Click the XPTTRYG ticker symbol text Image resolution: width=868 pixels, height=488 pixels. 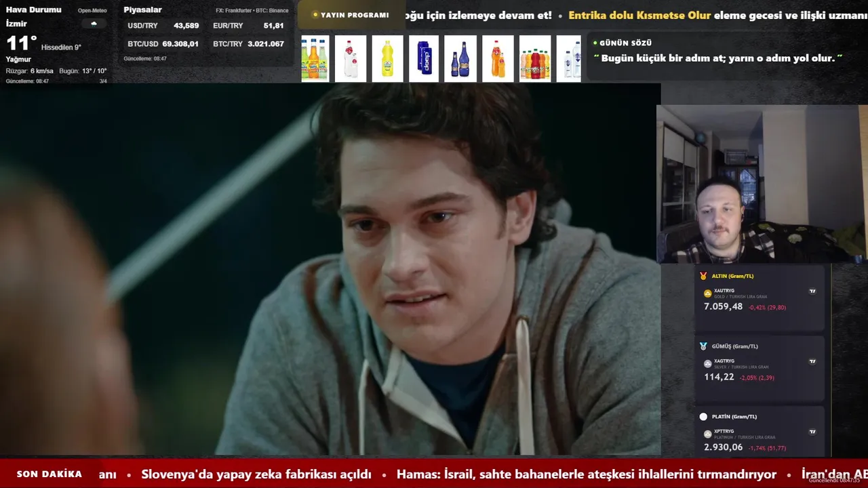[724, 431]
